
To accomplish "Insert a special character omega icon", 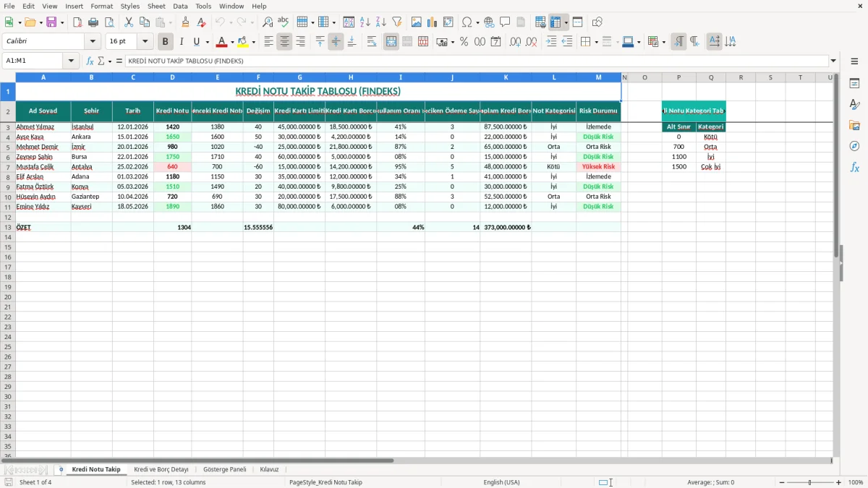I will pyautogui.click(x=467, y=22).
